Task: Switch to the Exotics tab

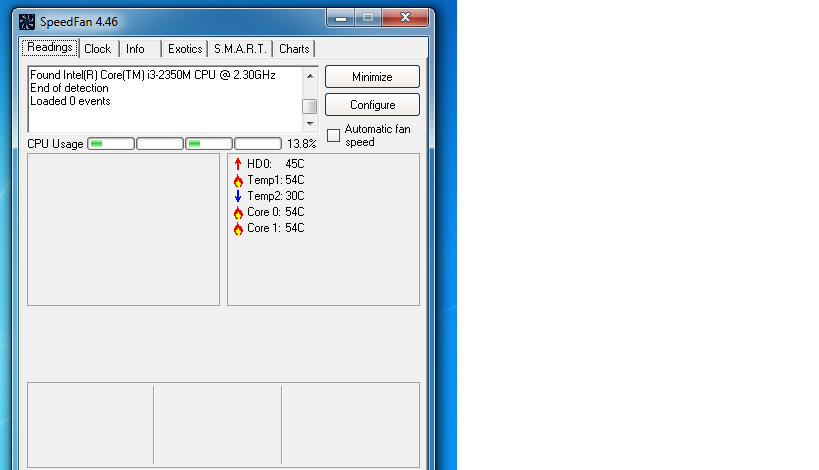Action: 185,49
